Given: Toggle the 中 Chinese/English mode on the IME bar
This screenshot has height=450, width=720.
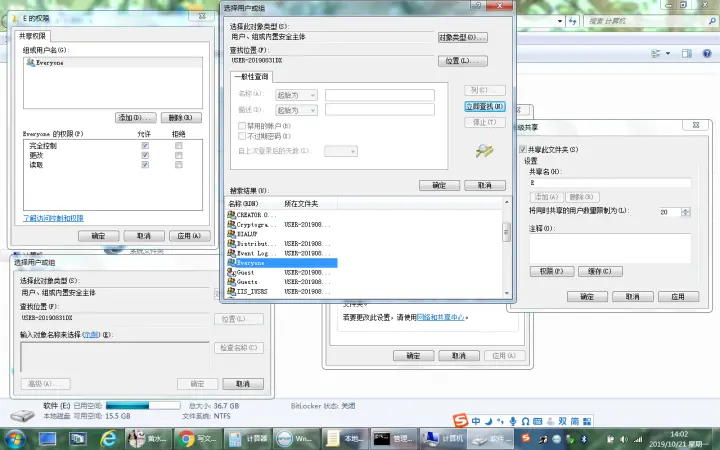Looking at the screenshot, I should point(476,421).
